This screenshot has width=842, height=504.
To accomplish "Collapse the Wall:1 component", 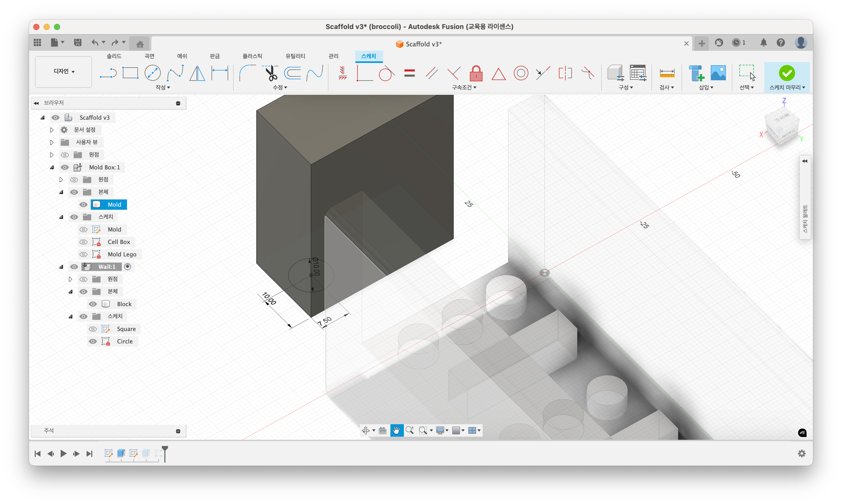I will pyautogui.click(x=61, y=267).
